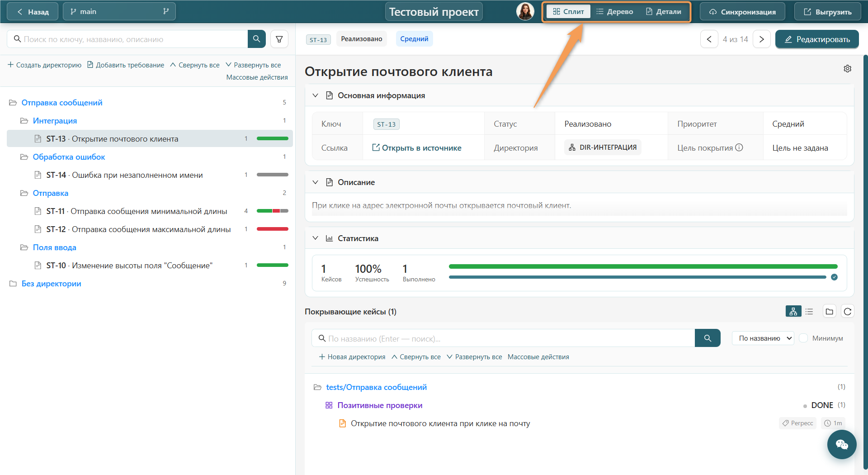Click the left panel search magnifier button
This screenshot has height=475, width=868.
click(x=256, y=39)
